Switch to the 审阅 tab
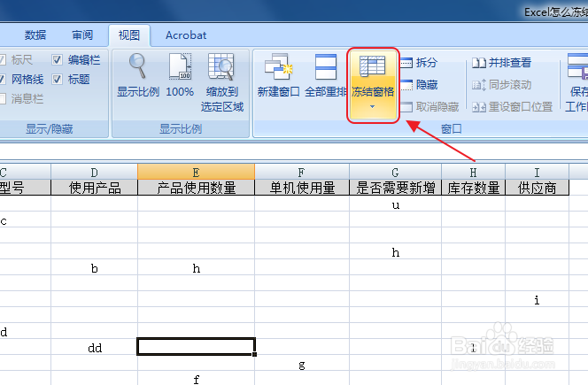Image resolution: width=588 pixels, height=385 pixels. [x=82, y=35]
